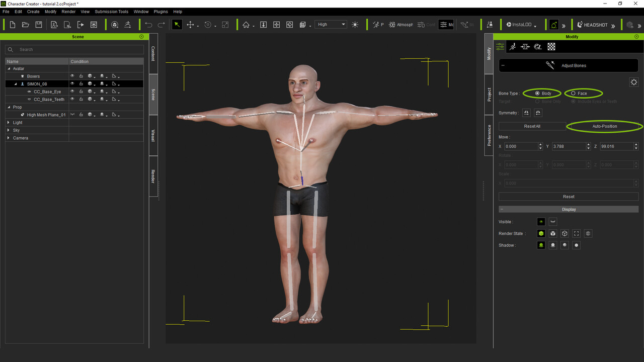644x362 pixels.
Task: Select the Face bone type radio
Action: (x=573, y=94)
